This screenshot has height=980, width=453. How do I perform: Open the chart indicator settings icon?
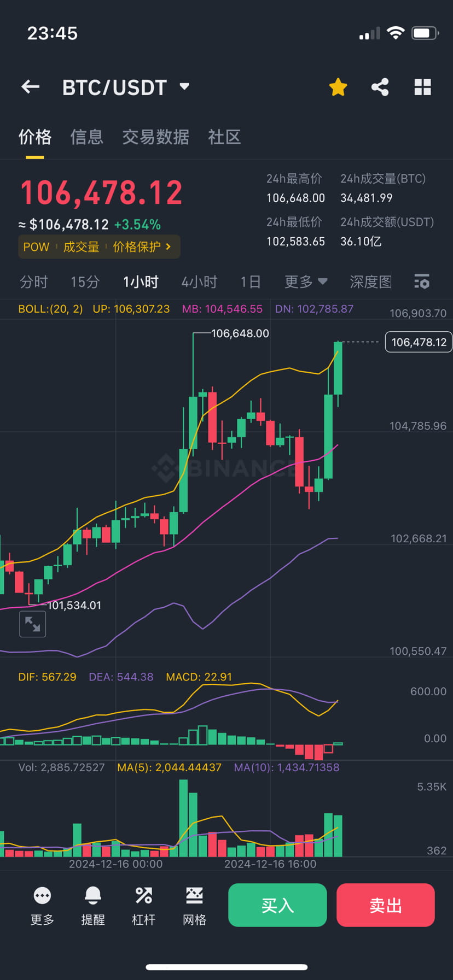click(422, 281)
